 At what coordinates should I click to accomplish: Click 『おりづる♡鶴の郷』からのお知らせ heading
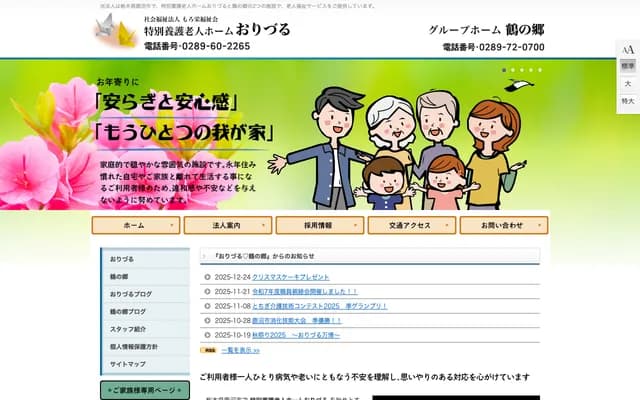coord(264,256)
